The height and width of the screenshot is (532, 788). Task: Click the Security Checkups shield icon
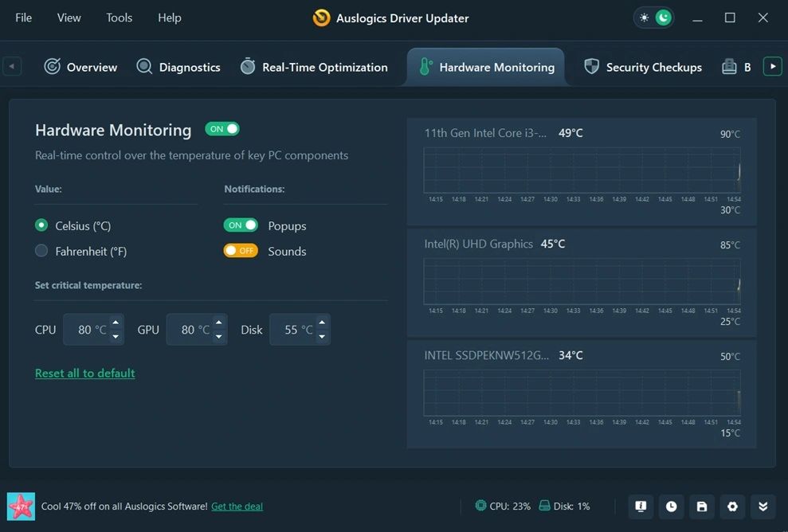tap(591, 66)
